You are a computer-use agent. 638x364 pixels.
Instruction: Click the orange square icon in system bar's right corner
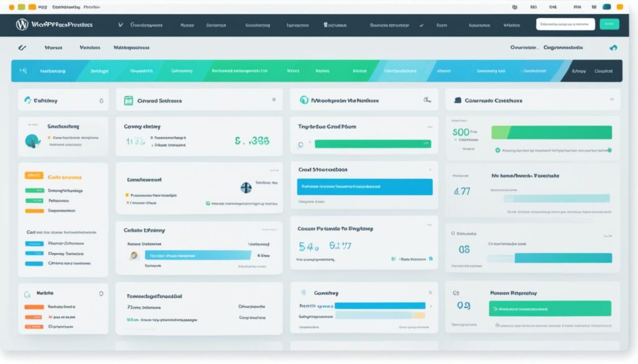[x=620, y=7]
